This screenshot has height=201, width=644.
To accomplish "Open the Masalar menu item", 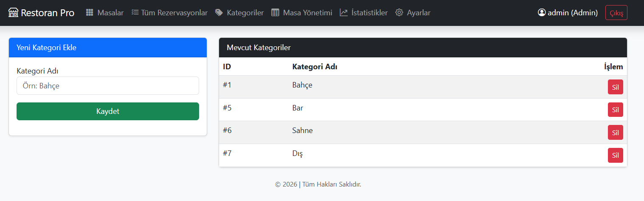I will tap(105, 13).
